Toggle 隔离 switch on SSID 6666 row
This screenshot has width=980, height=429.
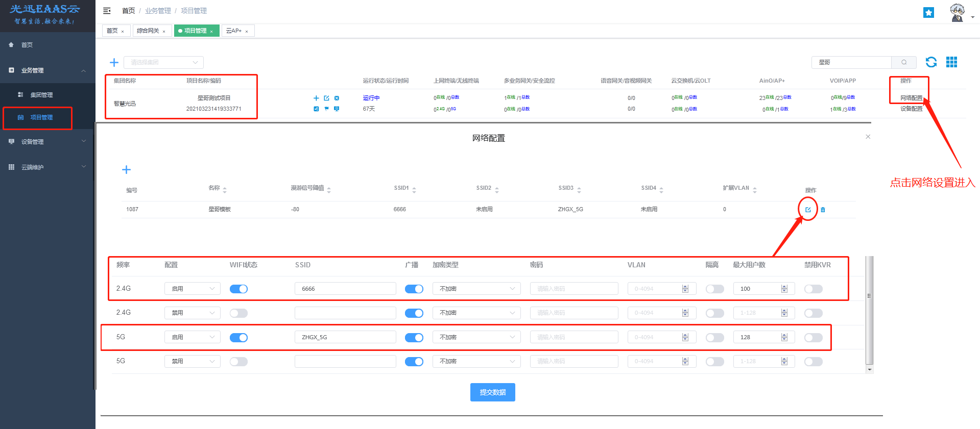(714, 289)
